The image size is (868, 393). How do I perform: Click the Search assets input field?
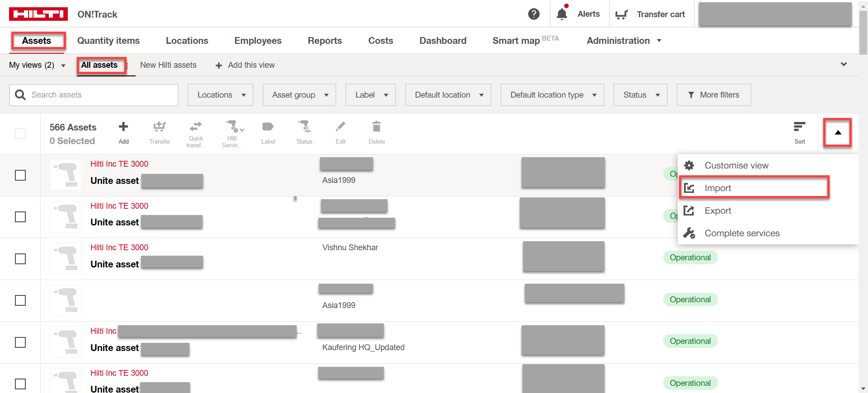coord(94,95)
